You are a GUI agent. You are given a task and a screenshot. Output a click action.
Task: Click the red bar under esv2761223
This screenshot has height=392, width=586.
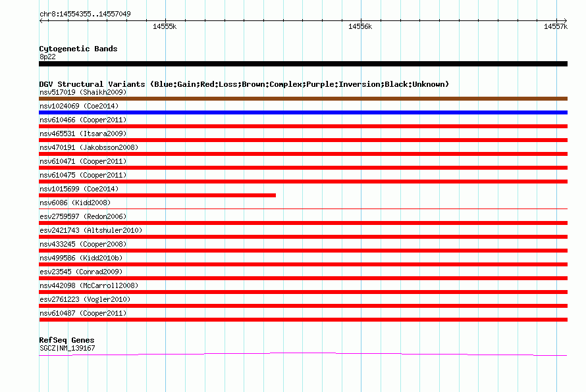[x=303, y=306]
